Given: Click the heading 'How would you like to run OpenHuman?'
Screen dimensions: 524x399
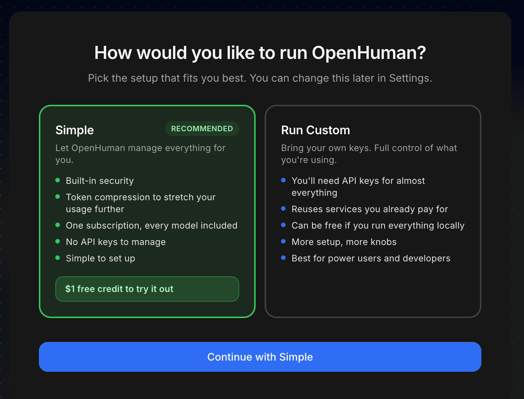Looking at the screenshot, I should (x=260, y=53).
